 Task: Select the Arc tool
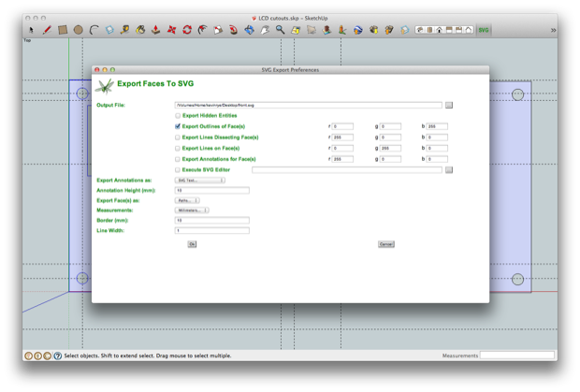94,30
